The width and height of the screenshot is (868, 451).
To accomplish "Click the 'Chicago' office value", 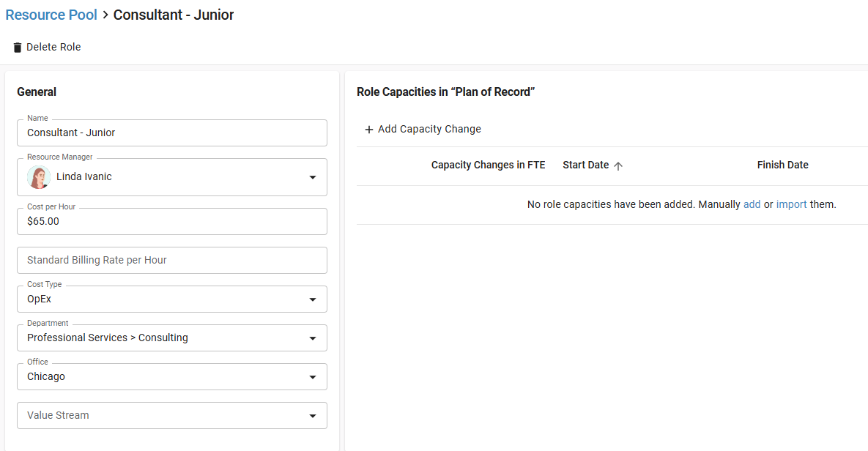I will coord(46,376).
